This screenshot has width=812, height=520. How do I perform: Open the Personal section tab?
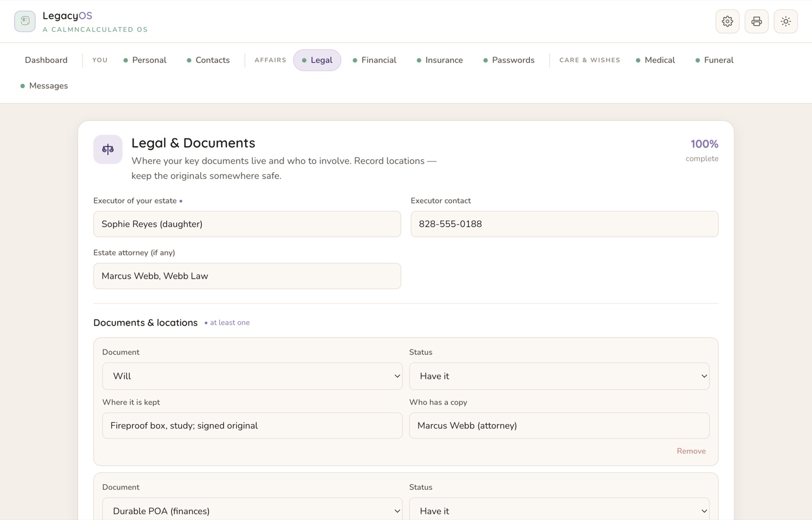[145, 60]
